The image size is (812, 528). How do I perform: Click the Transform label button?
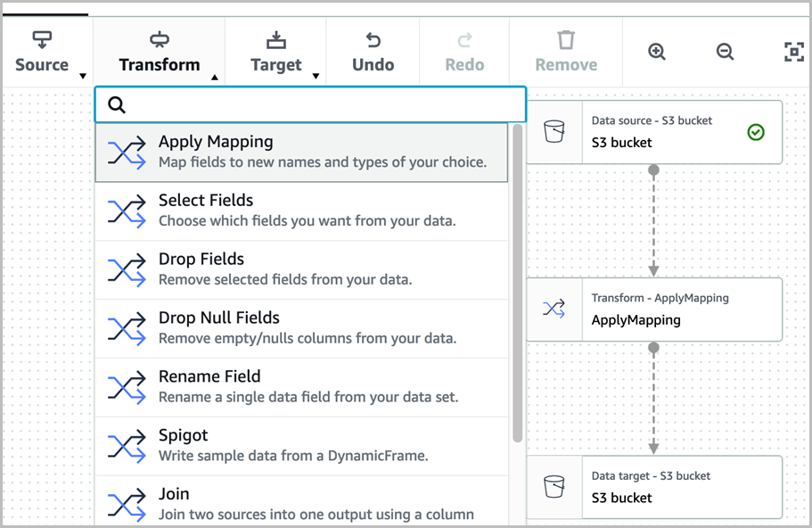click(160, 65)
